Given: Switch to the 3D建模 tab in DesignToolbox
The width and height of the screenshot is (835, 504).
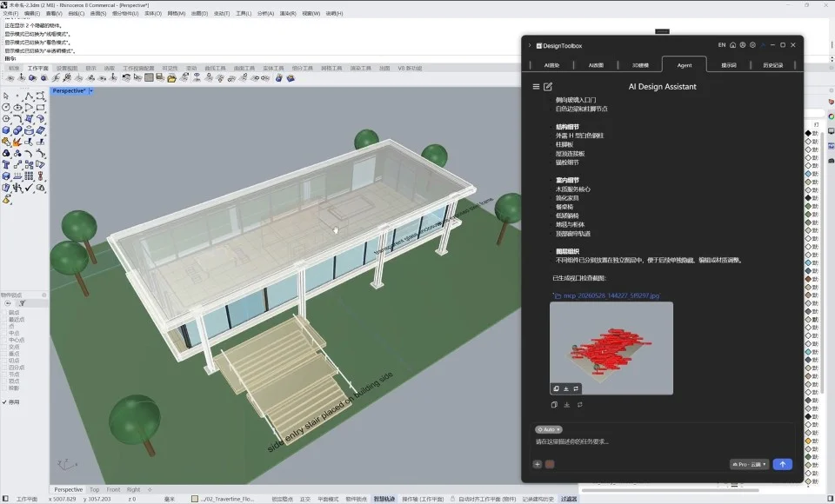Looking at the screenshot, I should [x=640, y=65].
